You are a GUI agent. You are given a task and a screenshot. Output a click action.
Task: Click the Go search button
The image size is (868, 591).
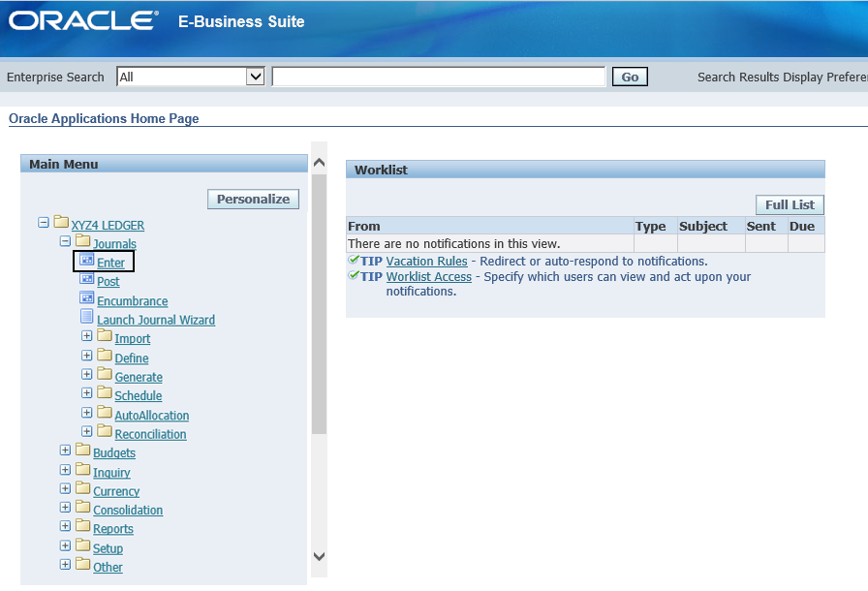tap(630, 77)
